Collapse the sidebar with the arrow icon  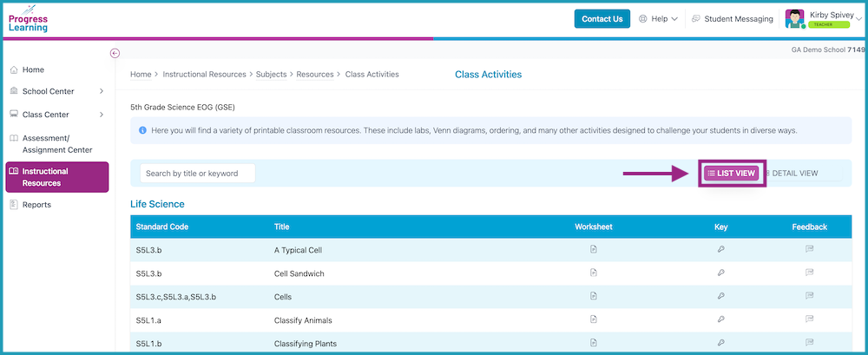pos(115,53)
